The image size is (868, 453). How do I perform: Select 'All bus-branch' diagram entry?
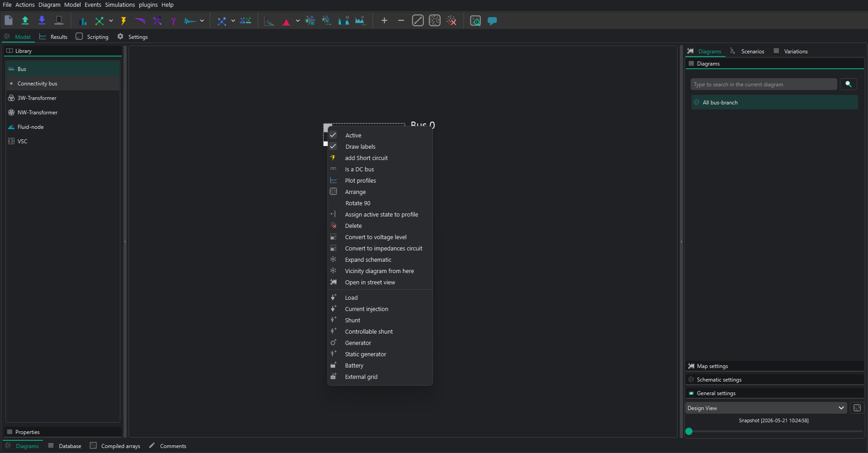(x=774, y=102)
